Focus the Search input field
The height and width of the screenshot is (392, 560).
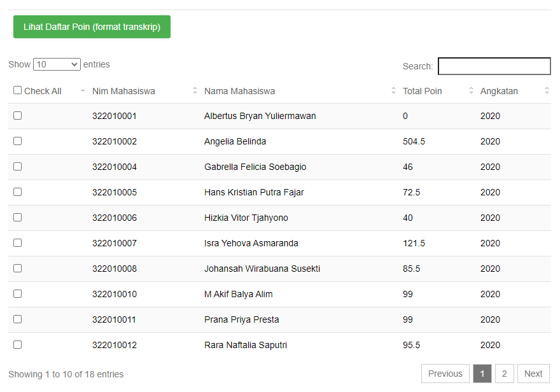(494, 66)
